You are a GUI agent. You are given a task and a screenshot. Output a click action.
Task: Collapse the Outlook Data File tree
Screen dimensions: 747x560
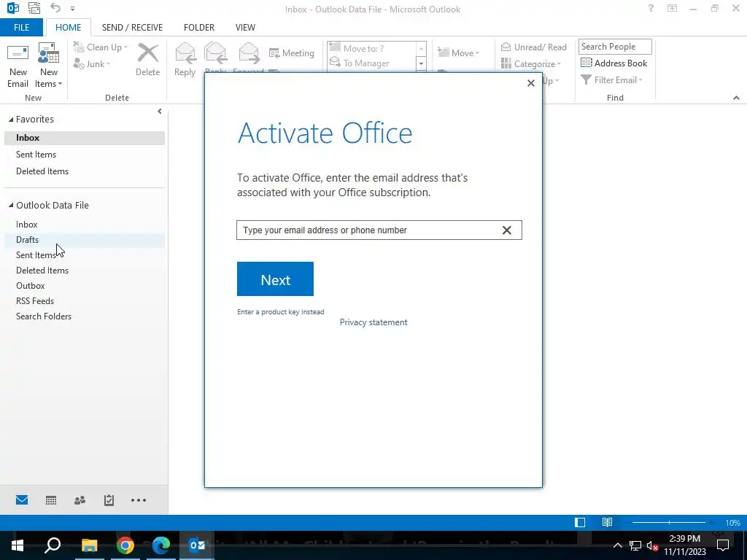click(11, 205)
